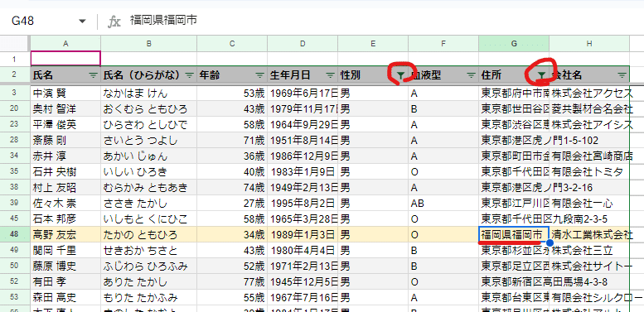This screenshot has width=644, height=312.
Task: Open the filter menu for 会社名 column
Action: point(622,75)
